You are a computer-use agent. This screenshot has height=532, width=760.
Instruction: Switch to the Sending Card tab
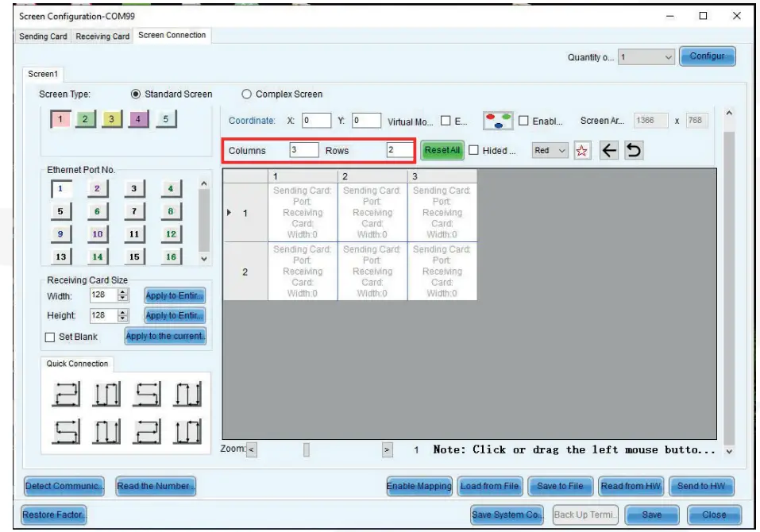click(42, 35)
